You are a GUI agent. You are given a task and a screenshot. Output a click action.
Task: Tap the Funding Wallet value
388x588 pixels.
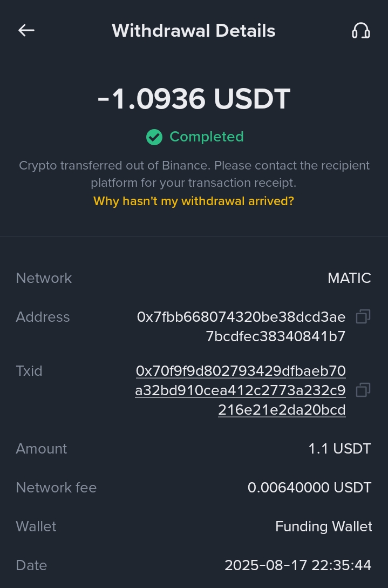323,526
